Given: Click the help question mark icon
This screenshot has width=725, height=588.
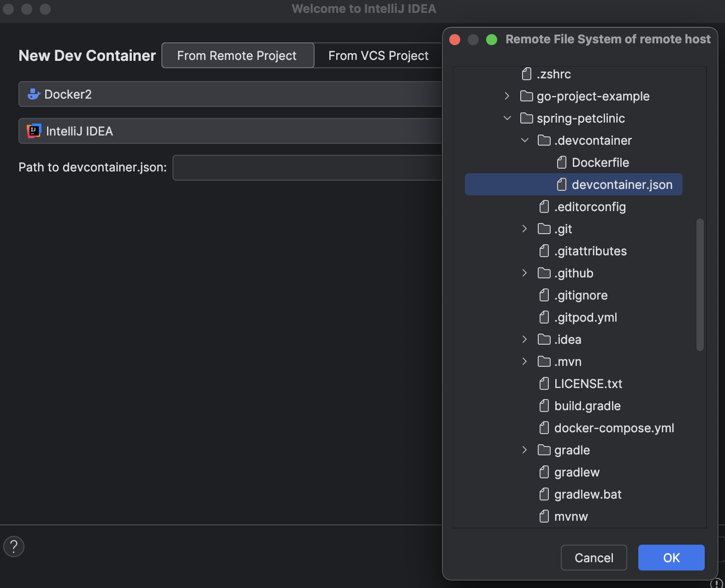Looking at the screenshot, I should [x=14, y=547].
